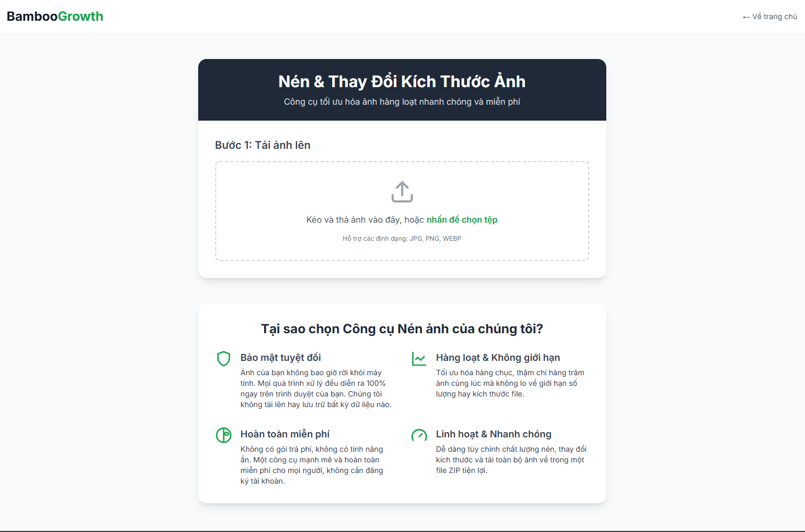Select the Hoàn toàn miễn phí heading
The image size is (805, 532).
click(x=285, y=434)
